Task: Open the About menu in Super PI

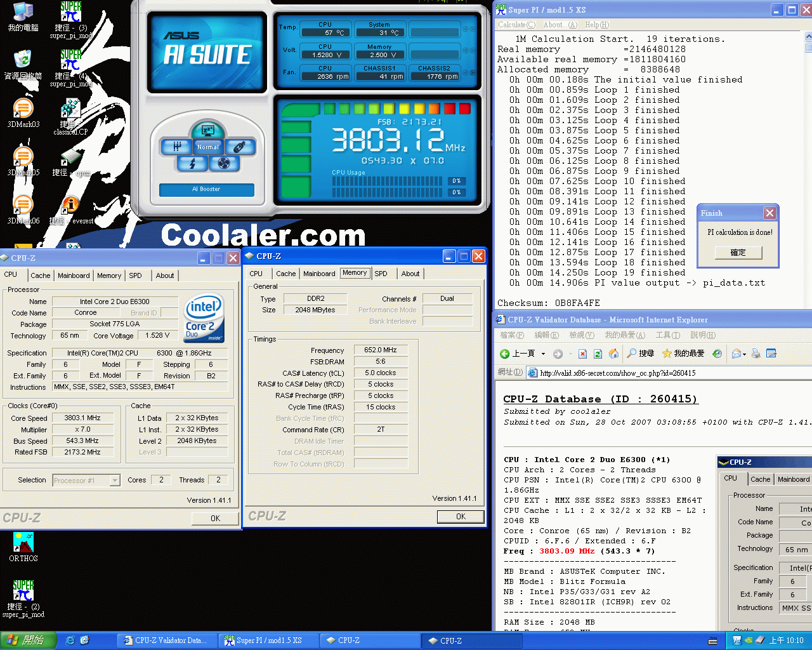Action: click(x=560, y=25)
